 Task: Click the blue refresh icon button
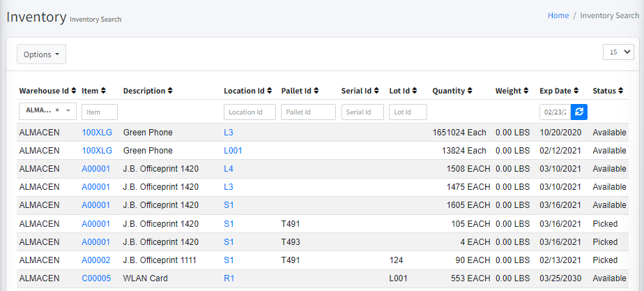coord(578,112)
